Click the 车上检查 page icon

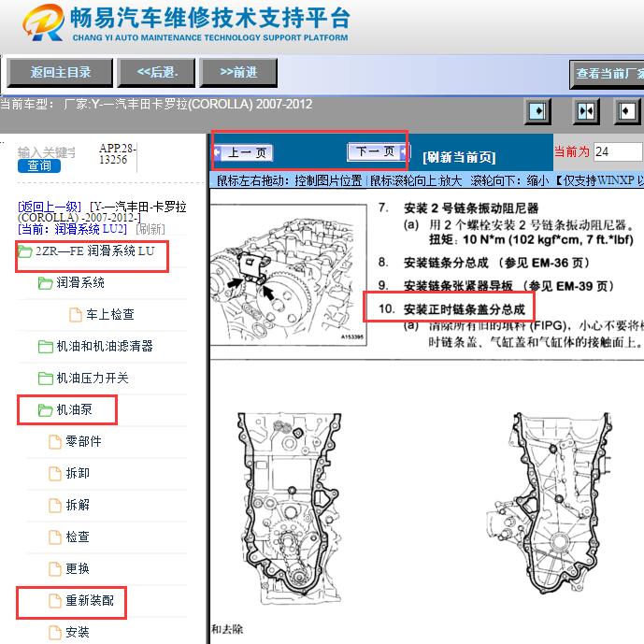click(76, 315)
